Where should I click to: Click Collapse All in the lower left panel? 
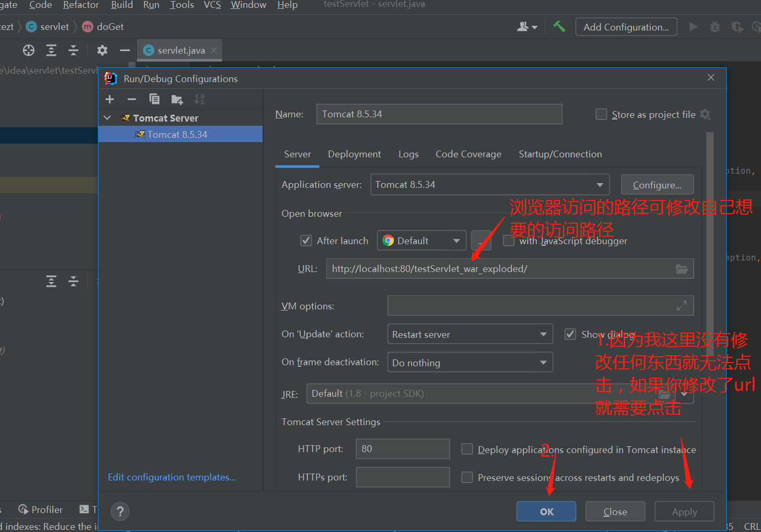click(74, 281)
